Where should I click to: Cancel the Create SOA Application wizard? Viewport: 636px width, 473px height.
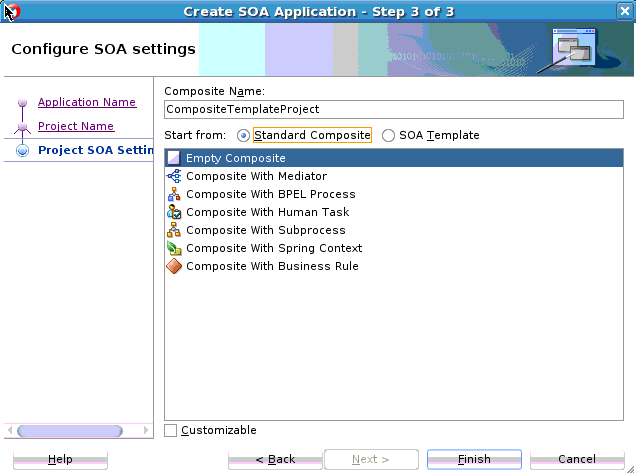(576, 459)
